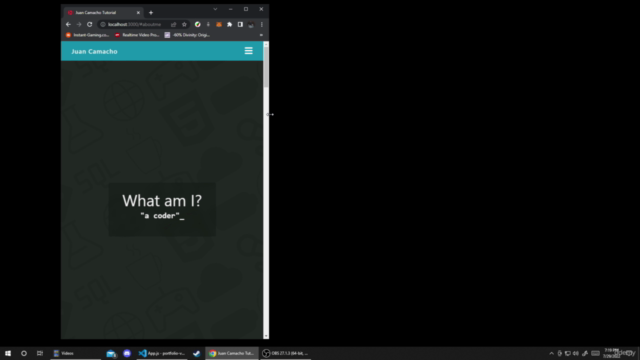Minimize the Chrome window
The image size is (640, 360).
[x=231, y=9]
